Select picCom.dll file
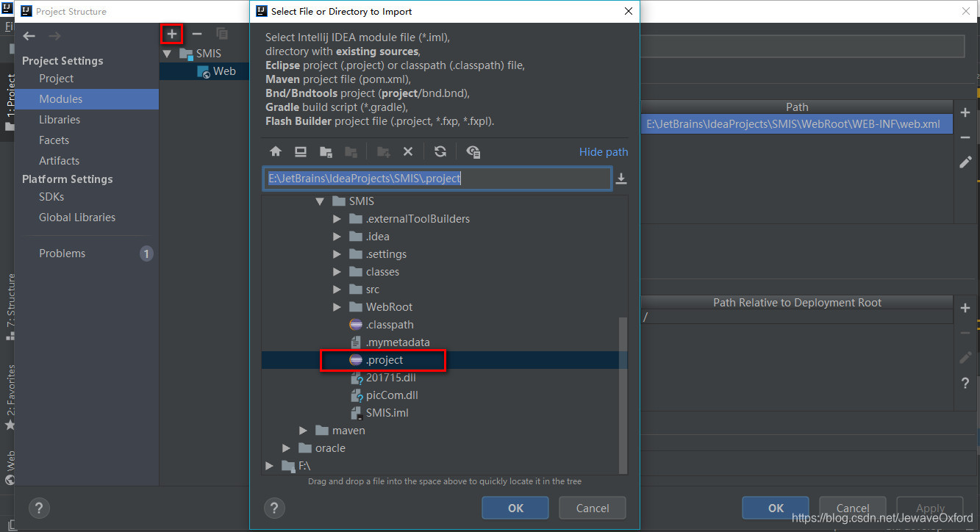The height and width of the screenshot is (532, 980). pos(392,395)
